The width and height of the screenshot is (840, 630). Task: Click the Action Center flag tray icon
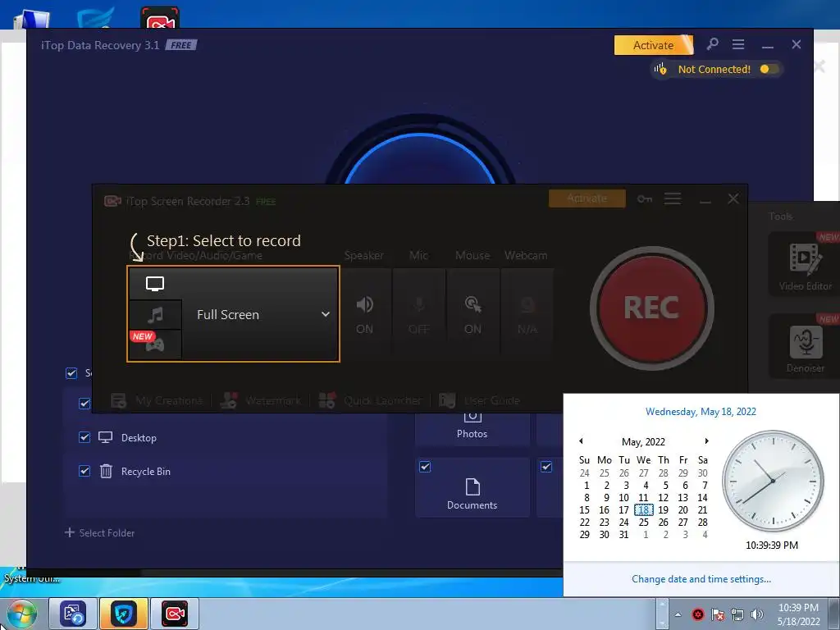pos(718,614)
